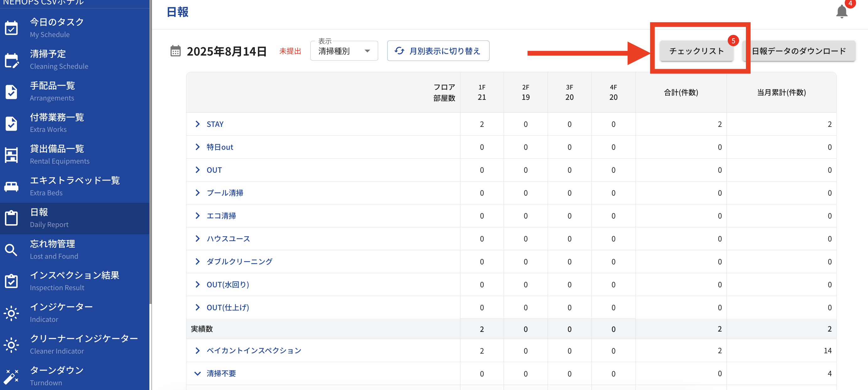Select 付帯業務一覧 Extra Works menu
Image resolution: width=868 pixels, height=390 pixels.
click(56, 123)
